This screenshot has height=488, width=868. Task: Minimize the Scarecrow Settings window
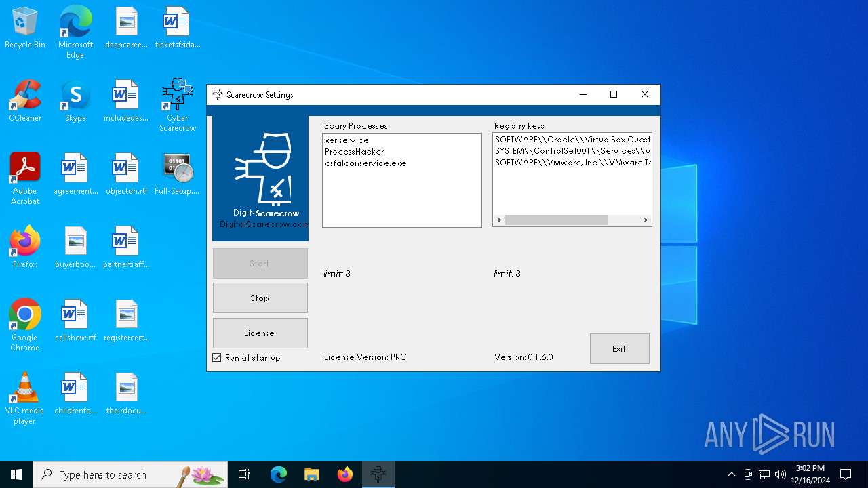[583, 94]
